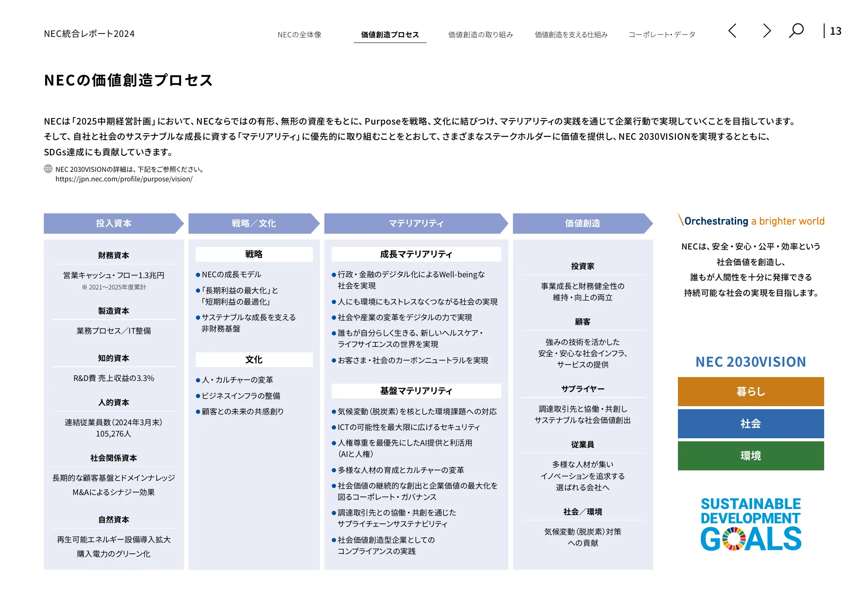The height and width of the screenshot is (614, 868).
Task: Click the 105,276人 employee count
Action: (x=114, y=433)
